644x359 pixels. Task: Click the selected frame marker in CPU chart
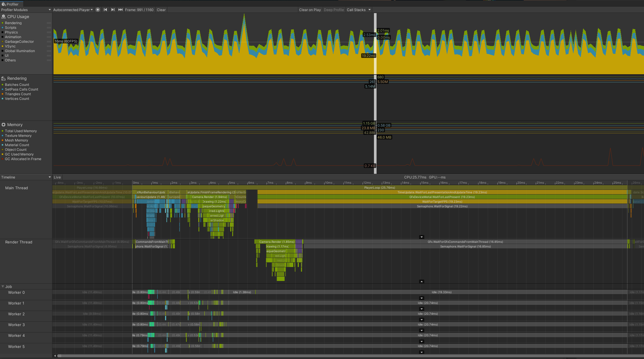click(375, 44)
